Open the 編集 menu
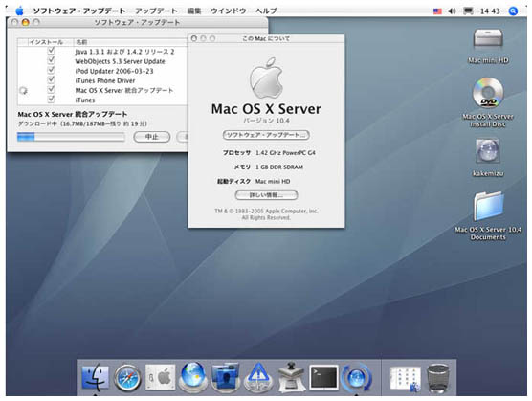Viewport: 532px width, 401px height. coord(194,11)
